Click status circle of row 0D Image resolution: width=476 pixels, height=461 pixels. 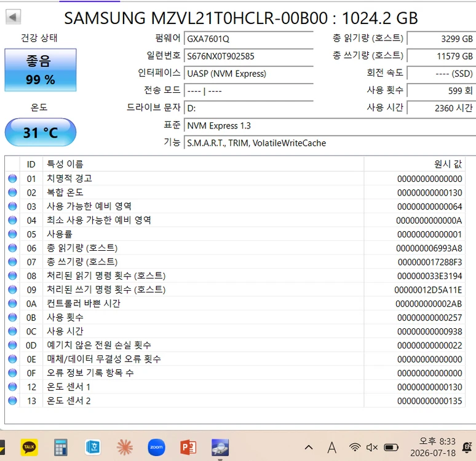pyautogui.click(x=12, y=345)
